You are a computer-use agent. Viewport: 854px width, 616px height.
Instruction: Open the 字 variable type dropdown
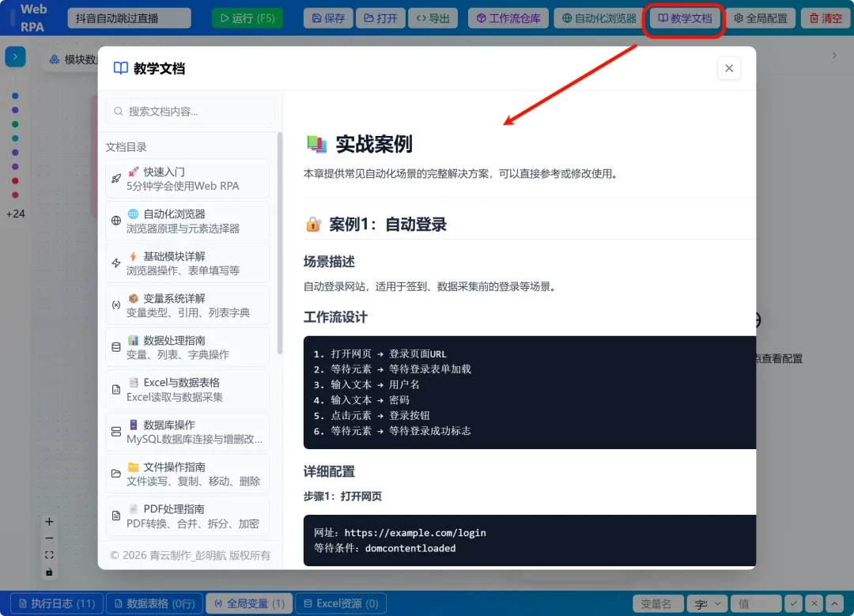(x=707, y=603)
